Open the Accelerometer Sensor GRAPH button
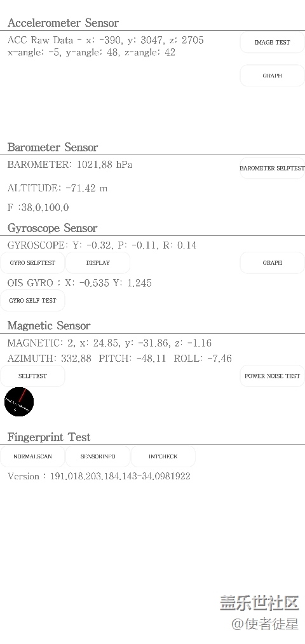The width and height of the screenshot is (305, 644). (272, 76)
